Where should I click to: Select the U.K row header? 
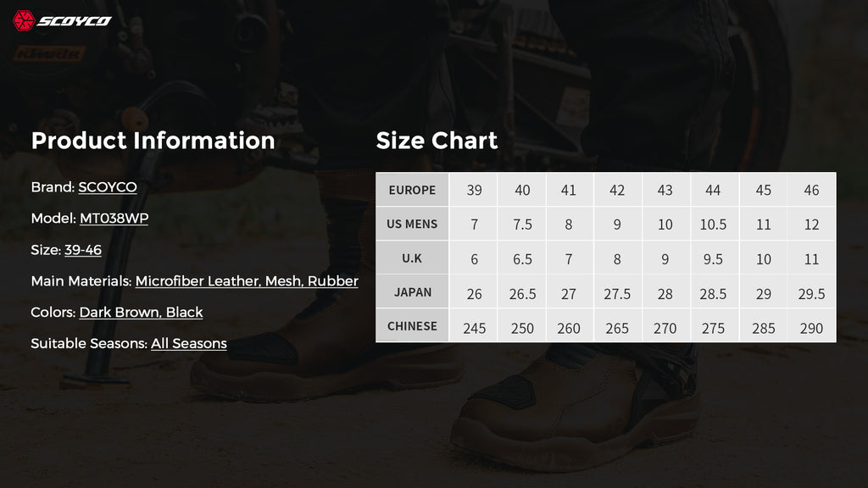pos(413,258)
